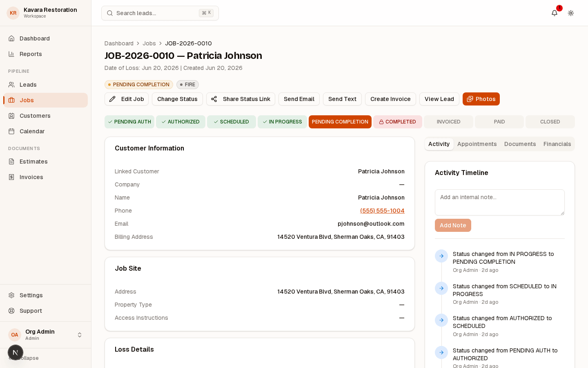Click arrow icon beside IN PROGRESS to PENDING COMPLETION
The height and width of the screenshot is (368, 588).
441,256
